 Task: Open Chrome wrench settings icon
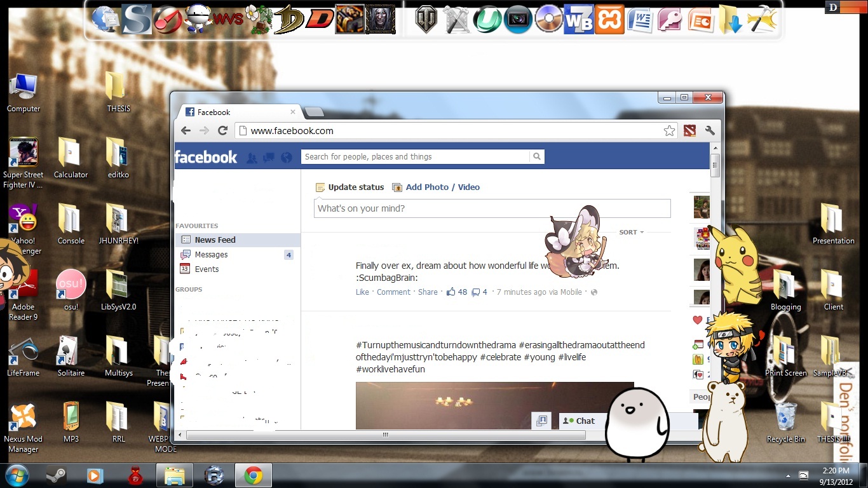(x=710, y=130)
